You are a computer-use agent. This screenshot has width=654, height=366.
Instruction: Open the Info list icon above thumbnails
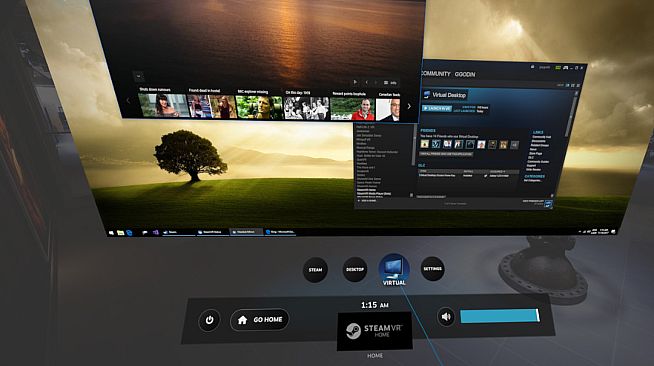(390, 83)
